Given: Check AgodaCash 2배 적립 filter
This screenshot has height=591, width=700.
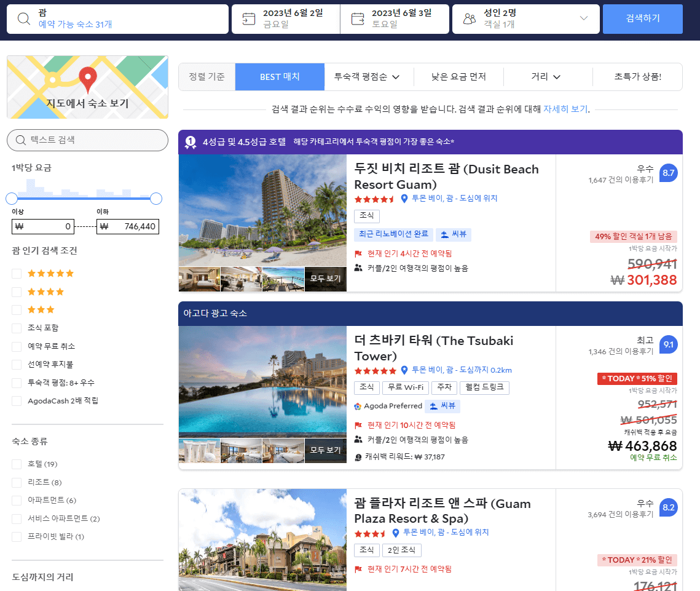Looking at the screenshot, I should pyautogui.click(x=17, y=401).
